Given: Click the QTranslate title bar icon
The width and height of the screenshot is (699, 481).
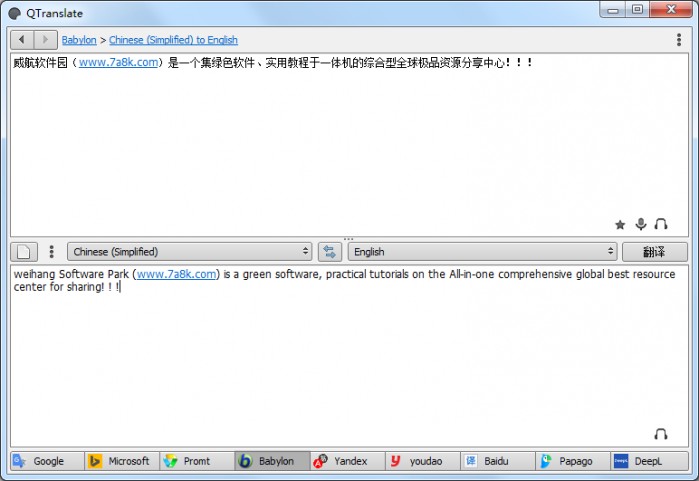Looking at the screenshot, I should (x=15, y=13).
